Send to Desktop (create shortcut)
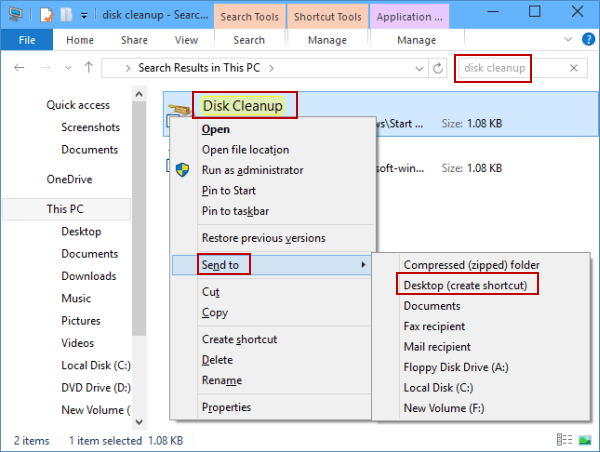 (x=481, y=285)
